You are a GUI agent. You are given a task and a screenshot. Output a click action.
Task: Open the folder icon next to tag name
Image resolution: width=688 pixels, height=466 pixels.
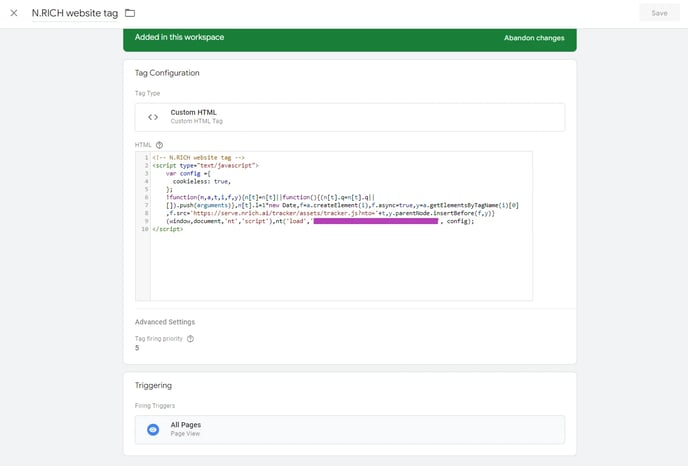coord(130,13)
